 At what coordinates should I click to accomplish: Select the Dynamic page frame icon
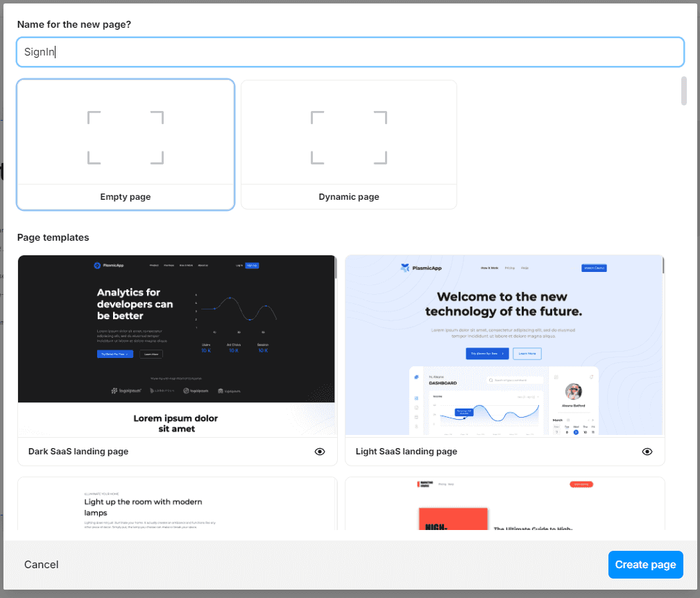click(x=349, y=137)
